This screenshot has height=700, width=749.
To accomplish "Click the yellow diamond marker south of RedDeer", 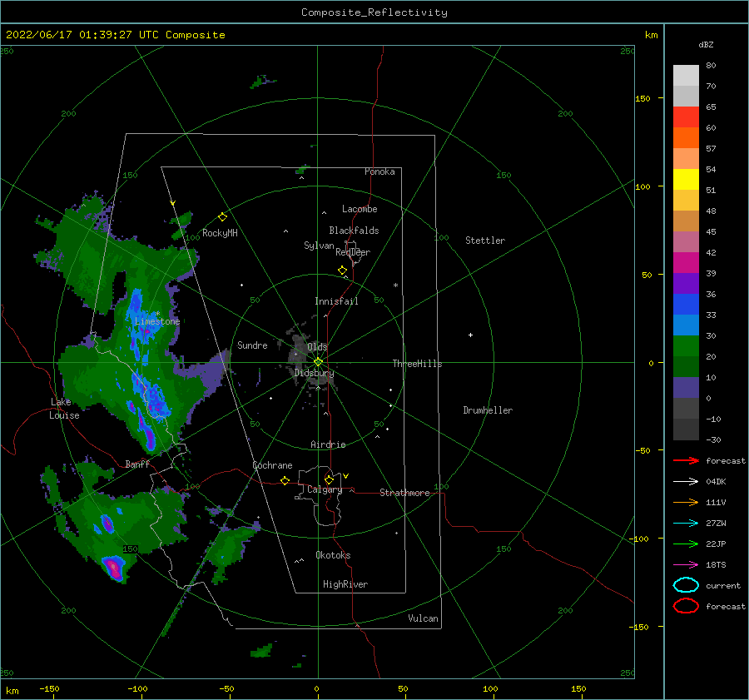I will coord(343,271).
